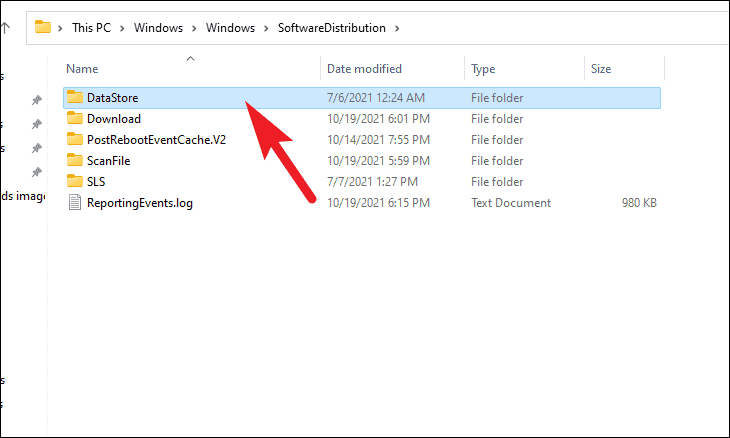730x438 pixels.
Task: Sort by the Name column header
Action: [82, 69]
